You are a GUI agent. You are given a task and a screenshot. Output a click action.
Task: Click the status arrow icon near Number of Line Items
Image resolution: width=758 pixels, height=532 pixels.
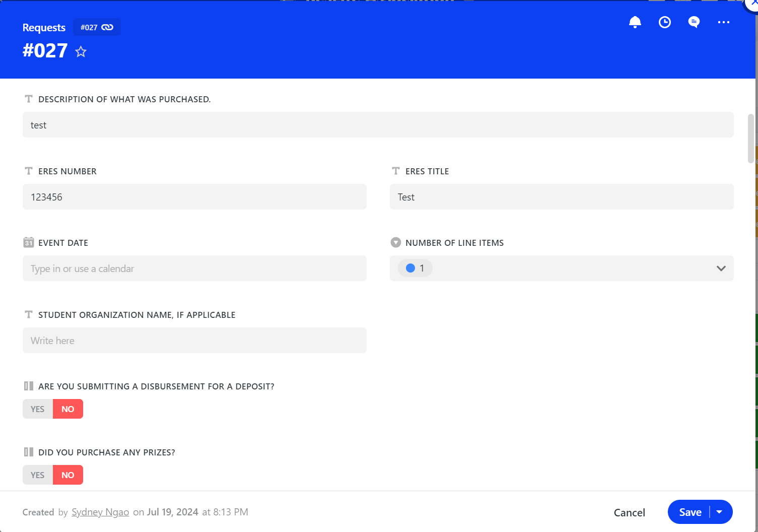pyautogui.click(x=396, y=242)
